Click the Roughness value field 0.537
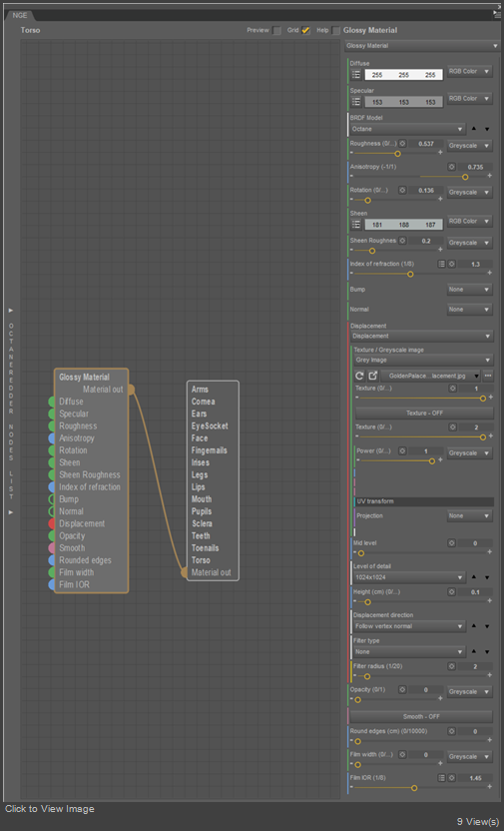 point(425,144)
